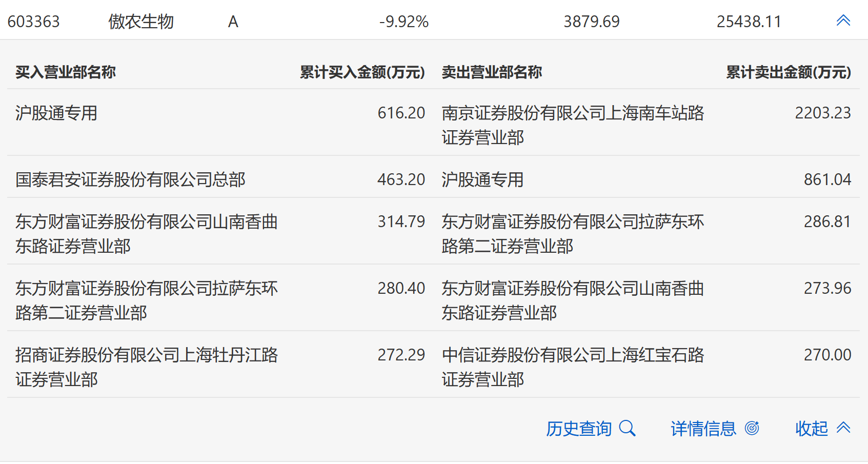868x464 pixels.
Task: Select buyer 东方财富证券 拉萨东环路第二证券营业部
Action: pyautogui.click(x=147, y=300)
